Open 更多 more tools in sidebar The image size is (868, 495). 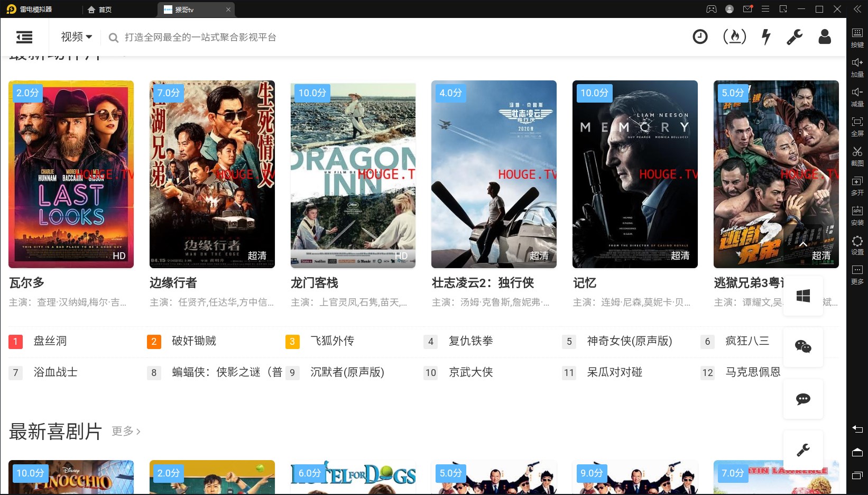(x=857, y=274)
